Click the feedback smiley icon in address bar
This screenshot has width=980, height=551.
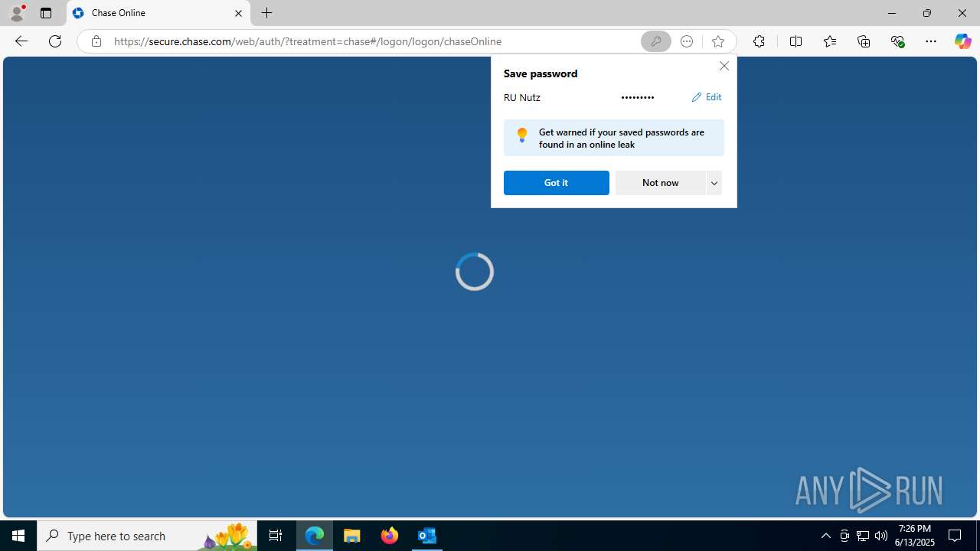(x=687, y=41)
